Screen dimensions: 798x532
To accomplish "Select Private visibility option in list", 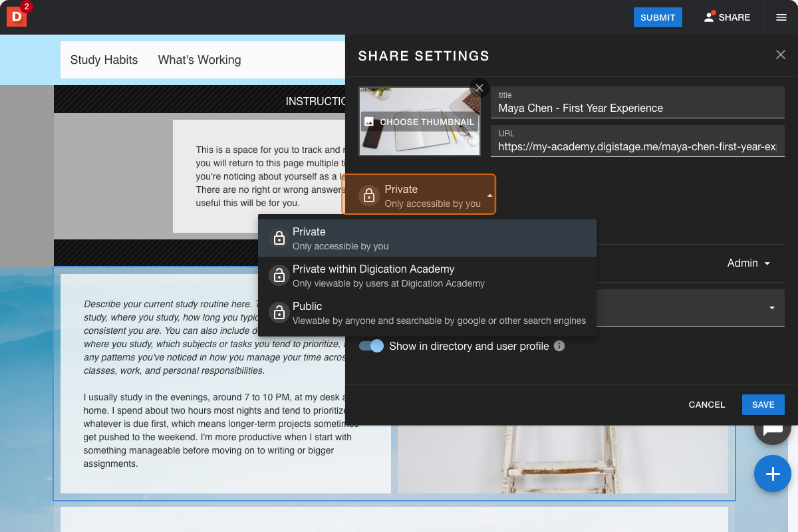I will [427, 238].
